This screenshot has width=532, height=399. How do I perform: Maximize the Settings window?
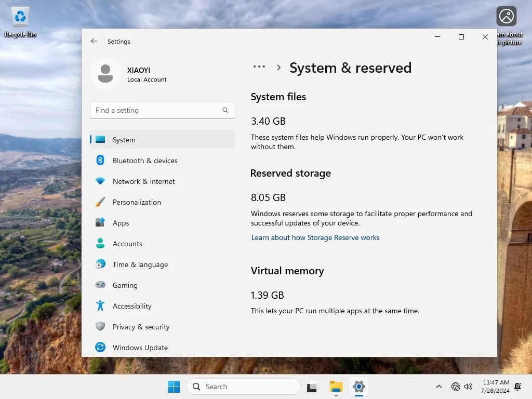coord(461,37)
